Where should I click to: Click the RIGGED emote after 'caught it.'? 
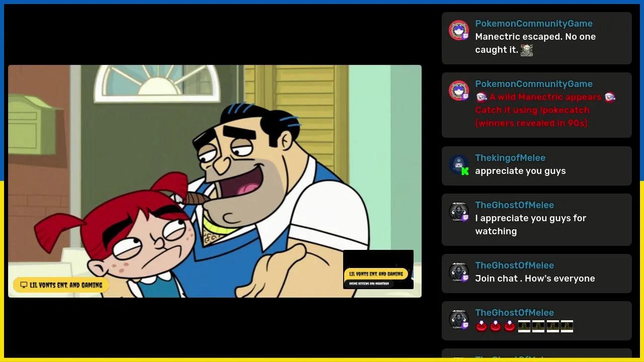click(x=527, y=50)
